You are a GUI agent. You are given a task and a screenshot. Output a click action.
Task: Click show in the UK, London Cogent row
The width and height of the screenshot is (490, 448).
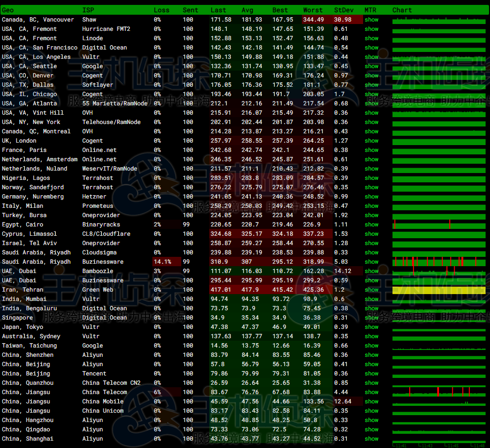pos(371,141)
